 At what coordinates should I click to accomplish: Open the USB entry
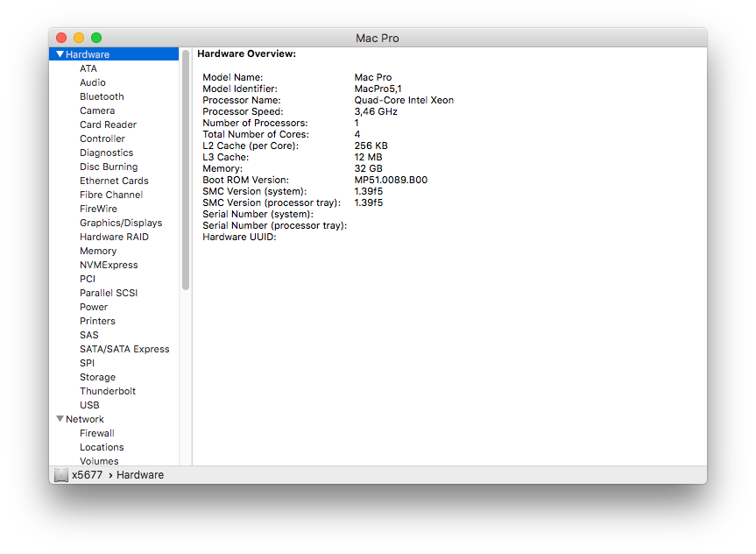tap(89, 404)
